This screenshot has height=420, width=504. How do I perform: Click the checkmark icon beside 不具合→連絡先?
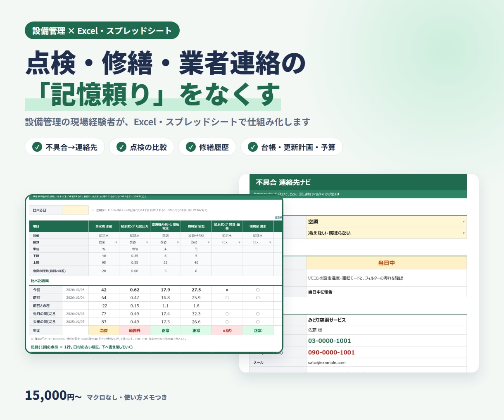pyautogui.click(x=37, y=147)
